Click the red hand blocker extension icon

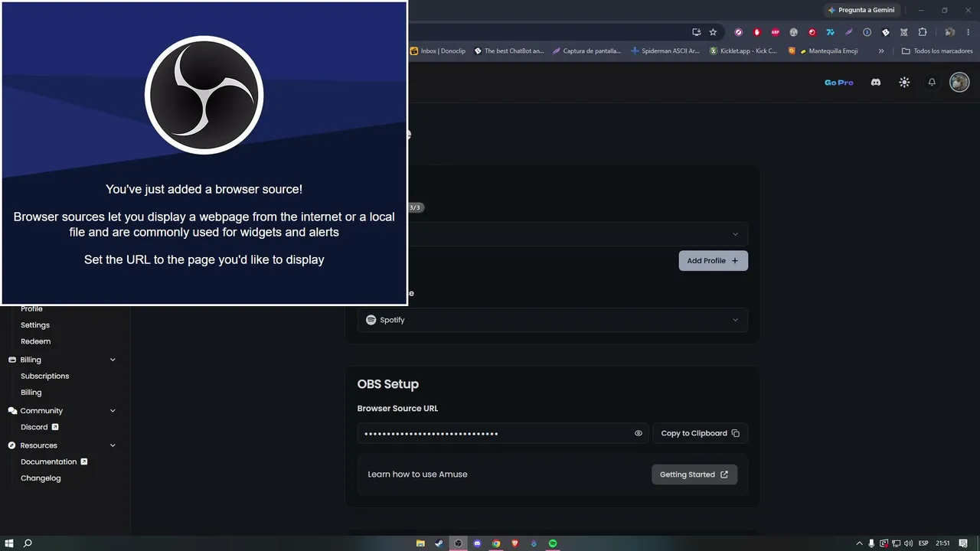(x=757, y=32)
